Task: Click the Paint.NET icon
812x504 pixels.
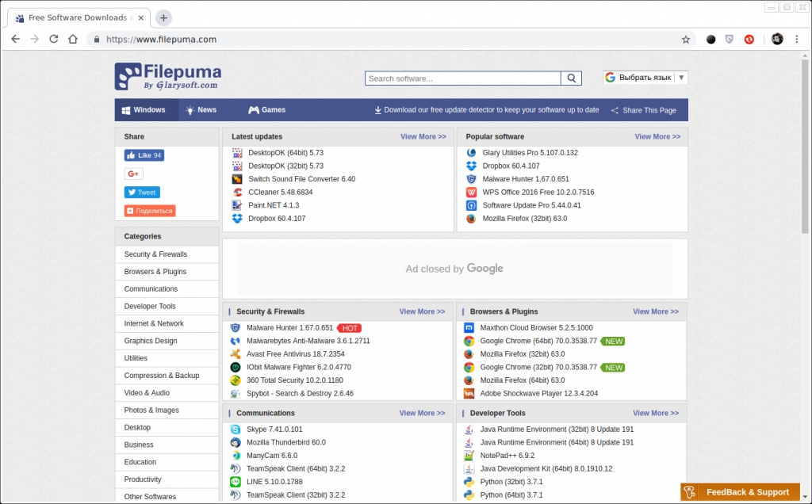Action: 236,205
